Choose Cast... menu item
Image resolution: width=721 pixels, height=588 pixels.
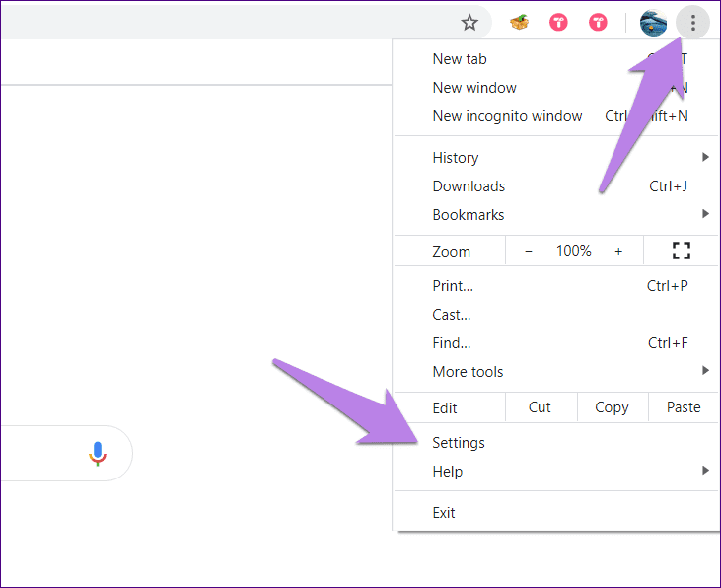point(557,315)
